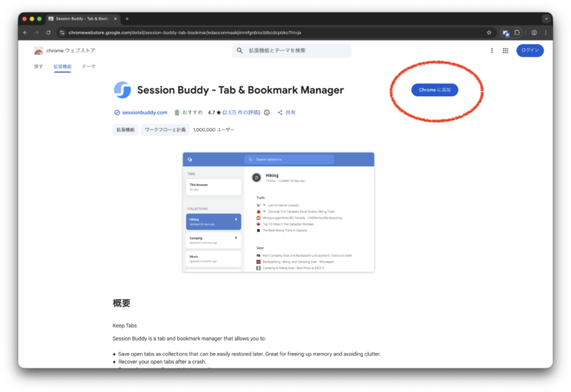Switch to the テーマ tab

click(x=88, y=66)
